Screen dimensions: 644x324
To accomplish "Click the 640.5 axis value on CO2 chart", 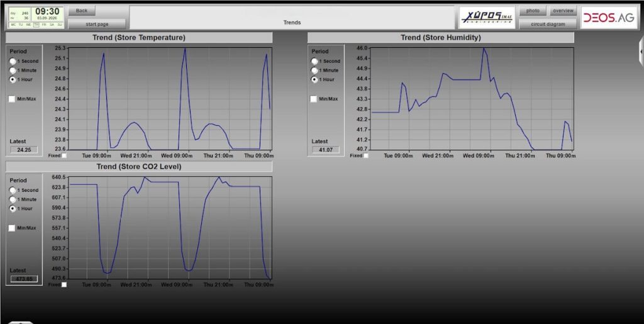I will point(58,177).
